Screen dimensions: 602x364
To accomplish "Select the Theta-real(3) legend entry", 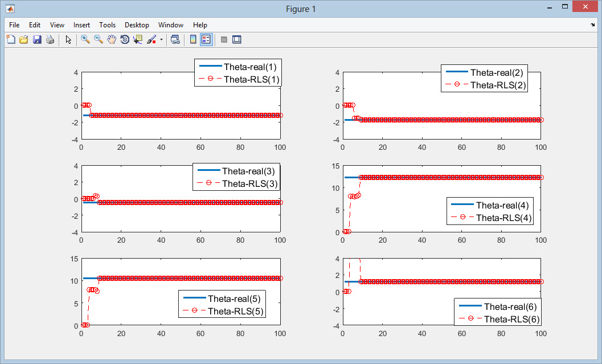I will click(236, 171).
